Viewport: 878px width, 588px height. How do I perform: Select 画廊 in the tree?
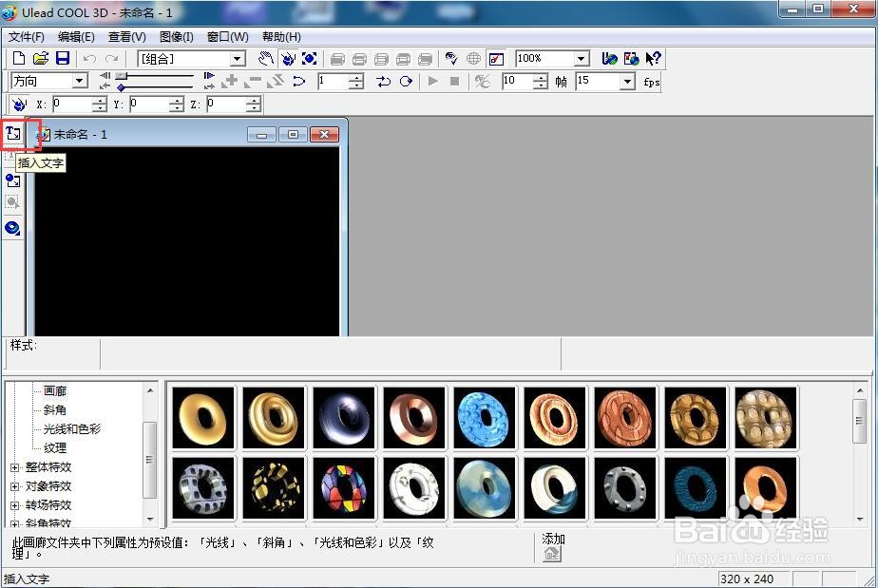coord(55,390)
